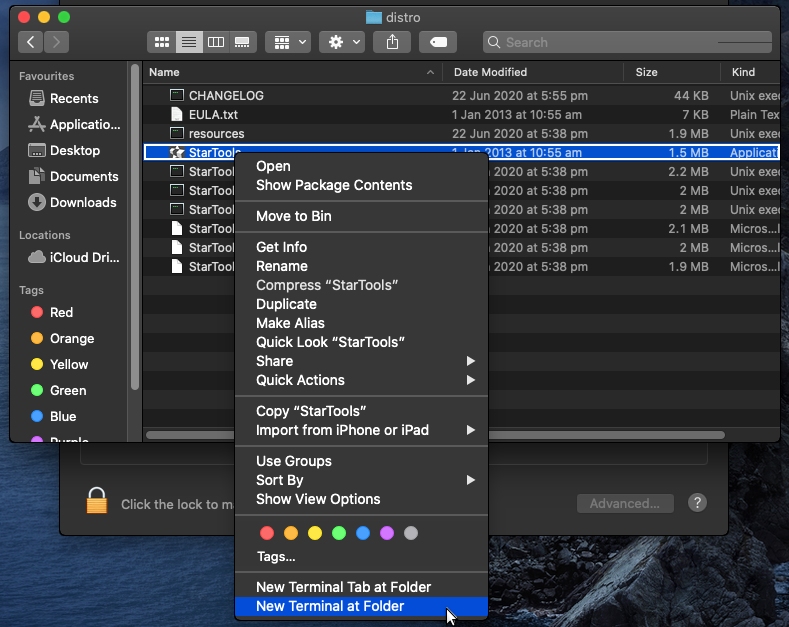Image resolution: width=789 pixels, height=627 pixels.
Task: Switch Finder to icon view
Action: click(x=161, y=42)
